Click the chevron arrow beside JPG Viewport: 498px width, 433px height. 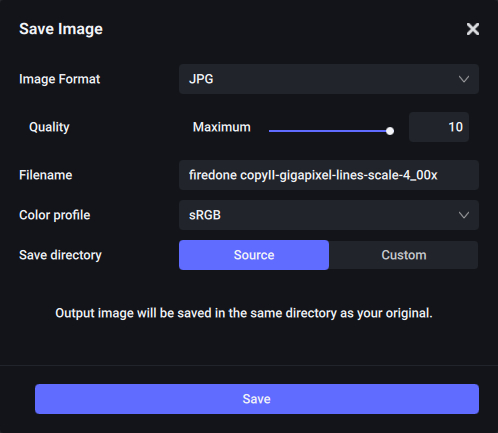[x=464, y=79]
